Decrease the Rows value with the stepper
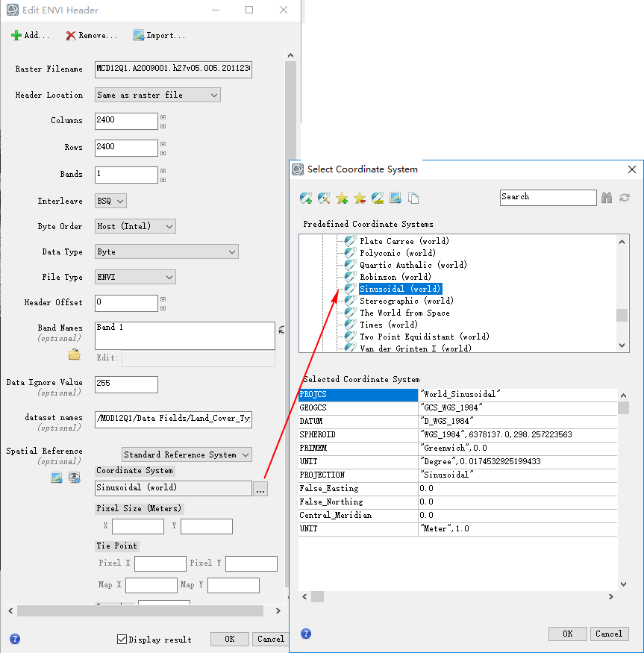The image size is (644, 653). tap(163, 153)
